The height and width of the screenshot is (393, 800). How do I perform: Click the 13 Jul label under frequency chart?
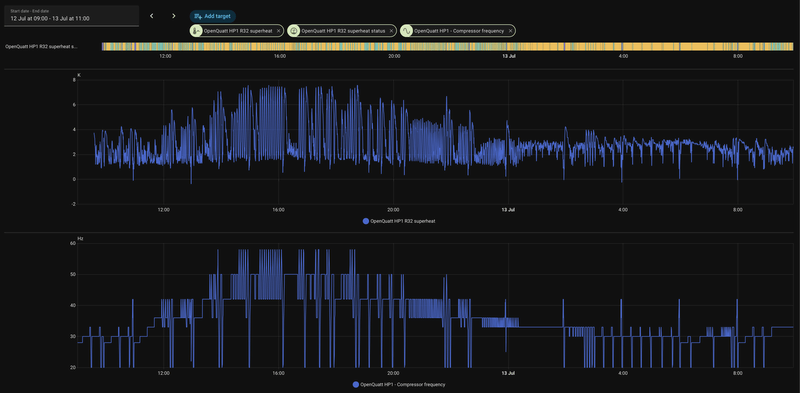[x=508, y=373]
